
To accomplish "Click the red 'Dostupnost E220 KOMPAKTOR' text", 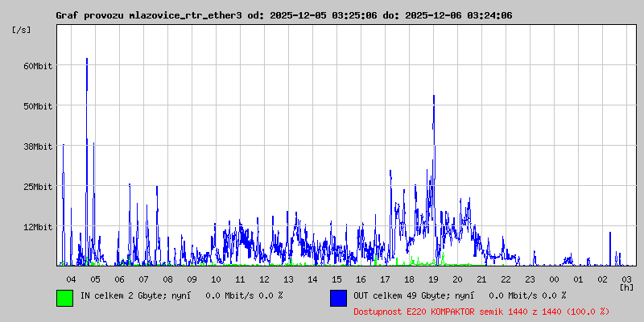I will 481,312.
